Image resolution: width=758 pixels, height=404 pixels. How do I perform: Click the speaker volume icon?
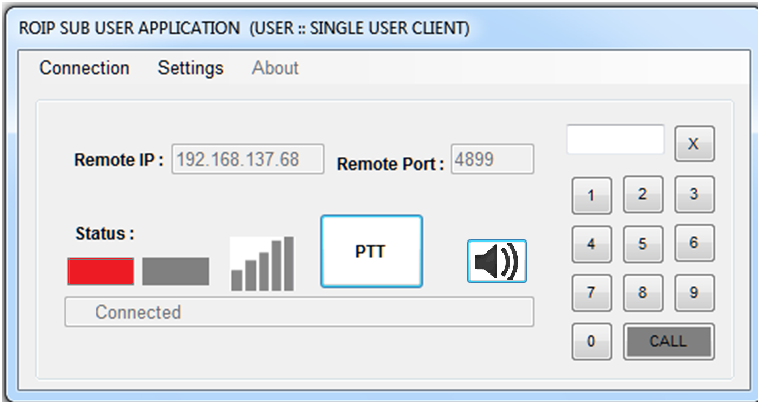(496, 261)
